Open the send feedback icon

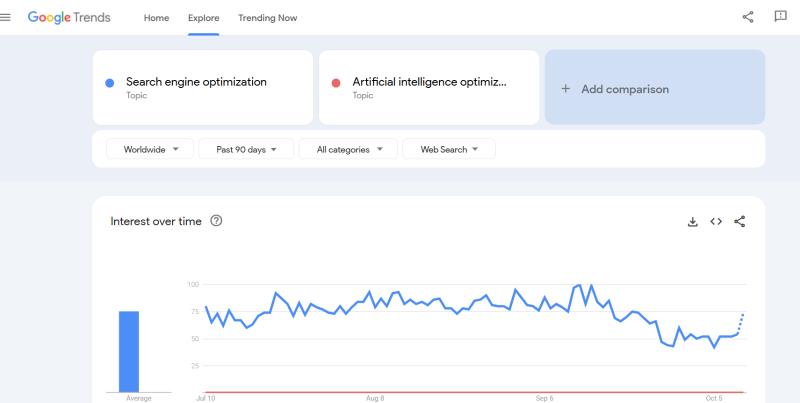click(x=780, y=17)
